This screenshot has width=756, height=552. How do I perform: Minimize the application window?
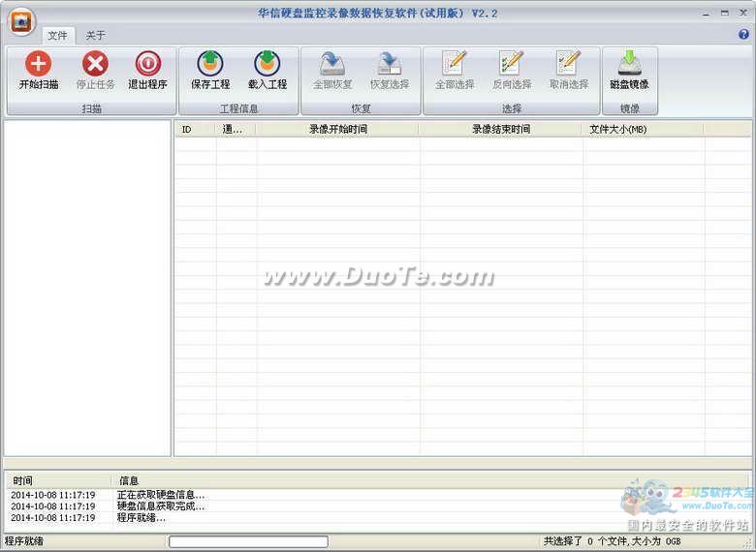(x=707, y=14)
